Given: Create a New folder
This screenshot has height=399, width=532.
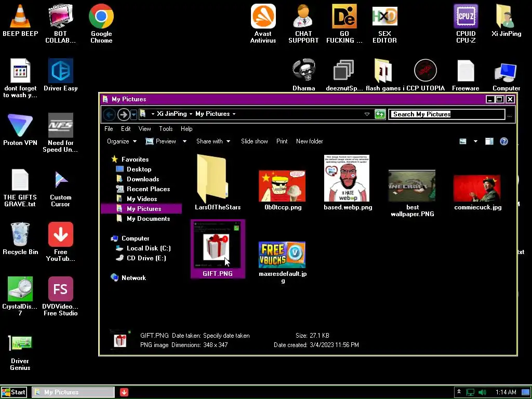Looking at the screenshot, I should pyautogui.click(x=309, y=141).
